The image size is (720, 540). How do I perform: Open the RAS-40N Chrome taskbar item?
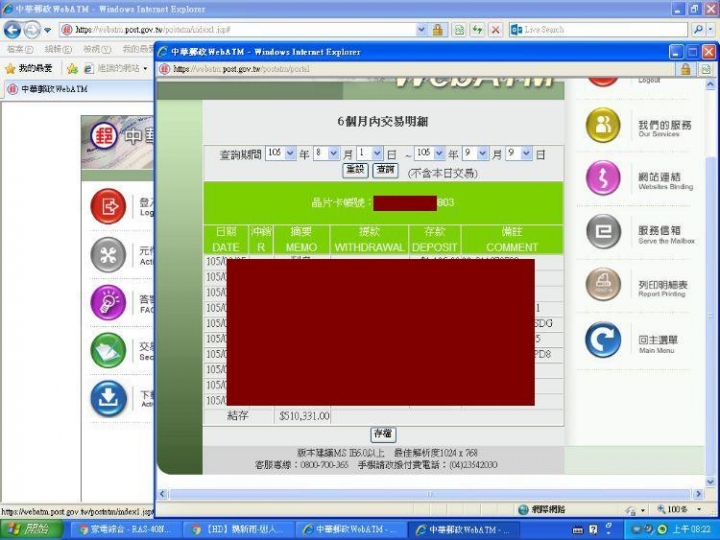click(124, 529)
